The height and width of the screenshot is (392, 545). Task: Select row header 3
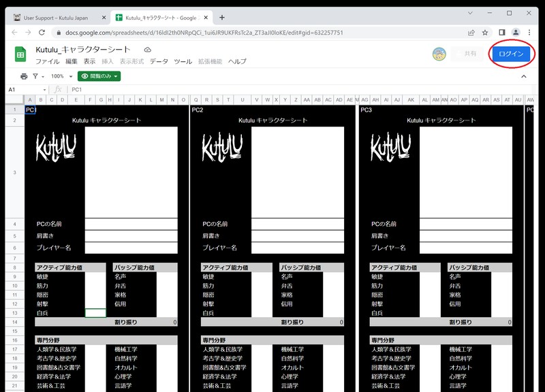[14, 172]
